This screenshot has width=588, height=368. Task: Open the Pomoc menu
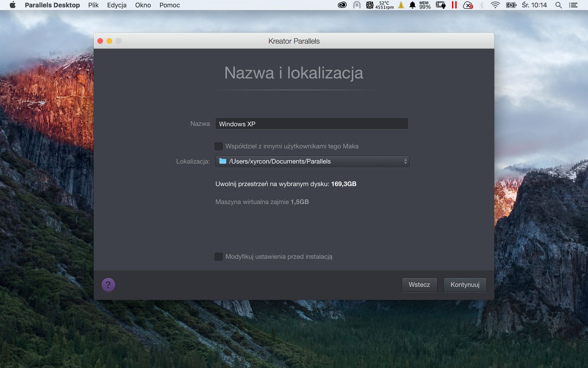170,5
